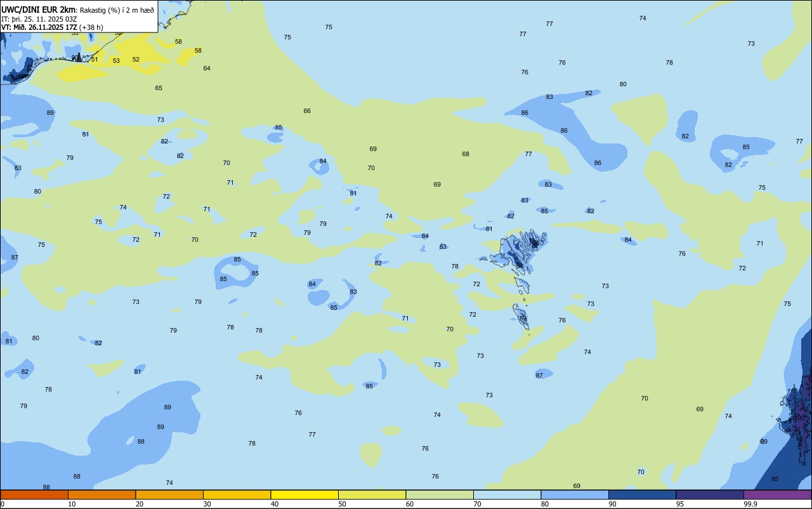The height and width of the screenshot is (509, 812).
Task: Click the 'UWC/DINI EUR 2km' title text
Action: (38, 10)
